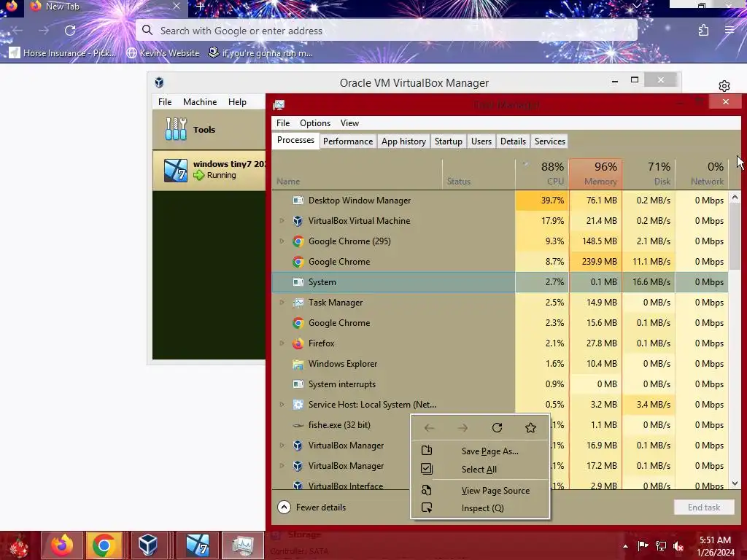The image size is (747, 560).
Task: Open Chrome from the taskbar
Action: point(104,545)
